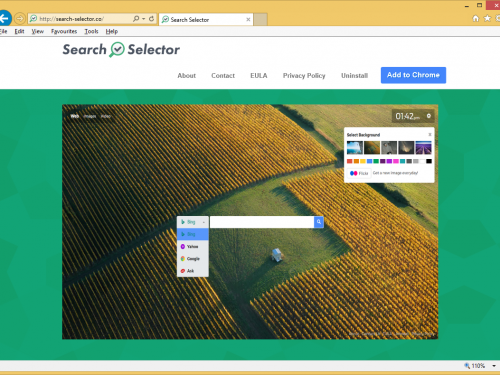Screen dimensions: 500x375
Task: Open the Tools menu
Action: [91, 31]
